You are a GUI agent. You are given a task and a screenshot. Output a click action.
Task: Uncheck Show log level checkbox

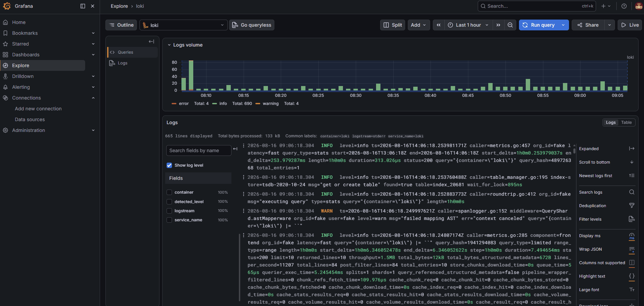(x=169, y=165)
